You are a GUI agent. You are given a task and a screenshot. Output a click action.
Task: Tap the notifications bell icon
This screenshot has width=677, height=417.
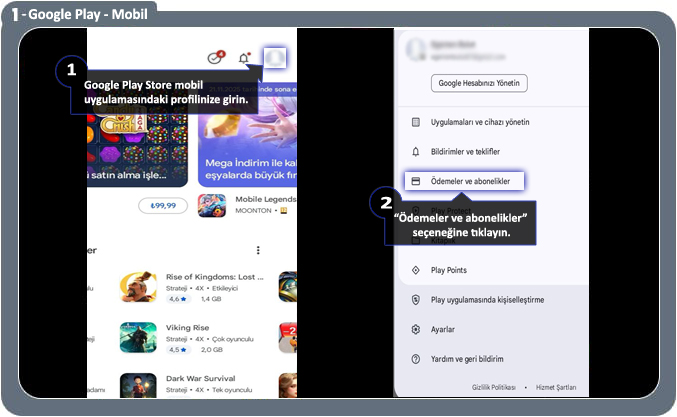pyautogui.click(x=244, y=59)
